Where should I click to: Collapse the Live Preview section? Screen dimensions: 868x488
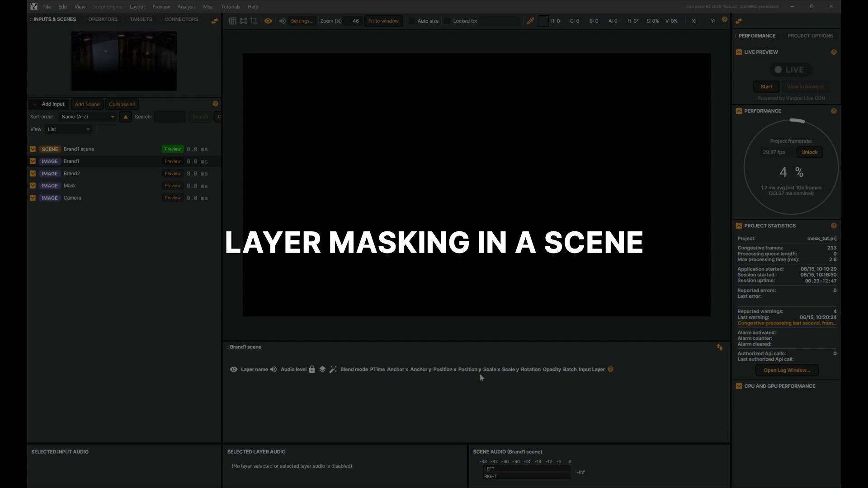coord(739,52)
